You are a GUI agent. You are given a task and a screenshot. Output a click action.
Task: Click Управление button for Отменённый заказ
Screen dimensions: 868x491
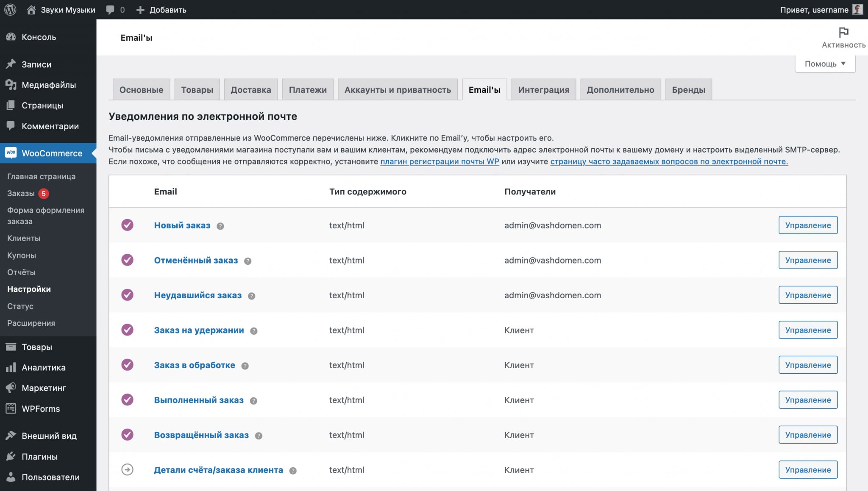808,260
